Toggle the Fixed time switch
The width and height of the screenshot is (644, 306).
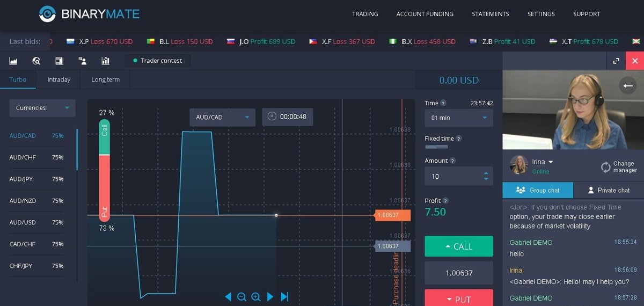pos(432,147)
